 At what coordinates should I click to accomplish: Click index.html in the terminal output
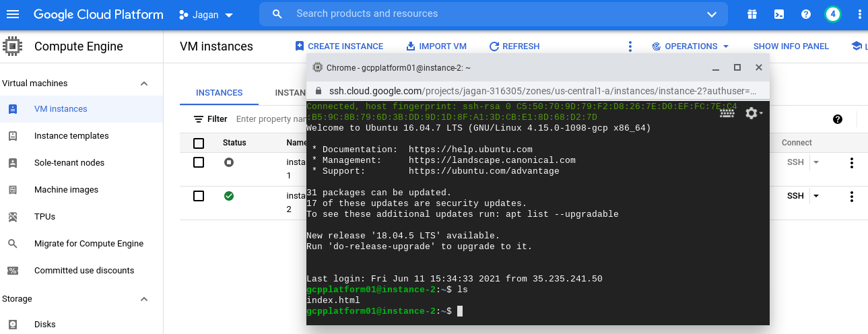pos(333,300)
